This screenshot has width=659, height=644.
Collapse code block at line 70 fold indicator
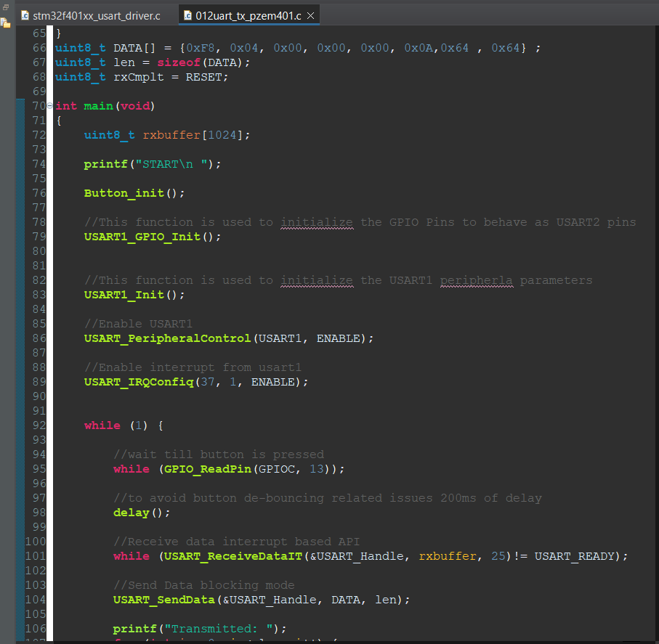click(x=49, y=105)
